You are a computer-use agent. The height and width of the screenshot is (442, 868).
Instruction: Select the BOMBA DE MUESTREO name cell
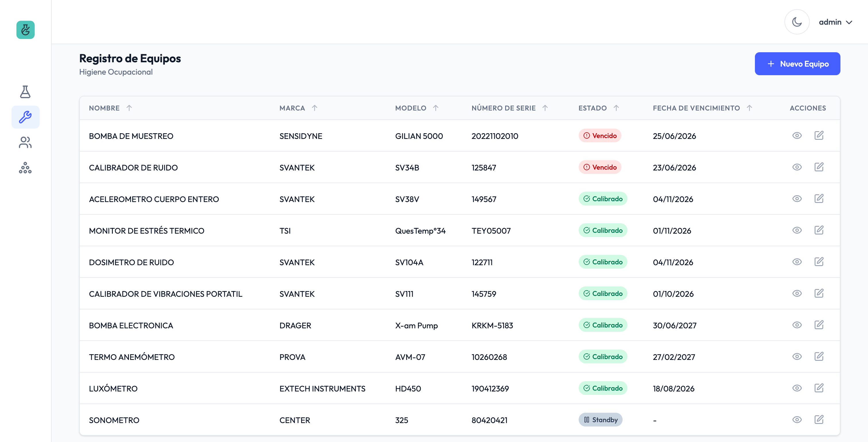[x=131, y=136]
